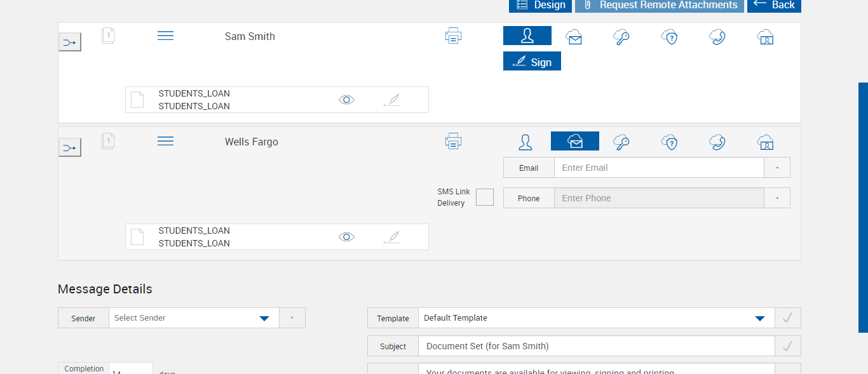Click the Sign button for Sam Smith

pos(532,62)
